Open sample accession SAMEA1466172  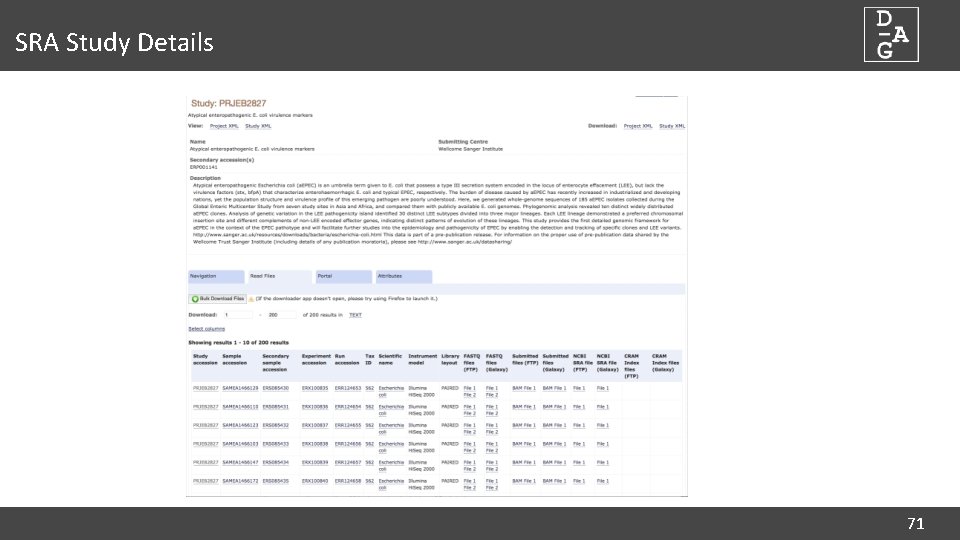pyautogui.click(x=240, y=481)
